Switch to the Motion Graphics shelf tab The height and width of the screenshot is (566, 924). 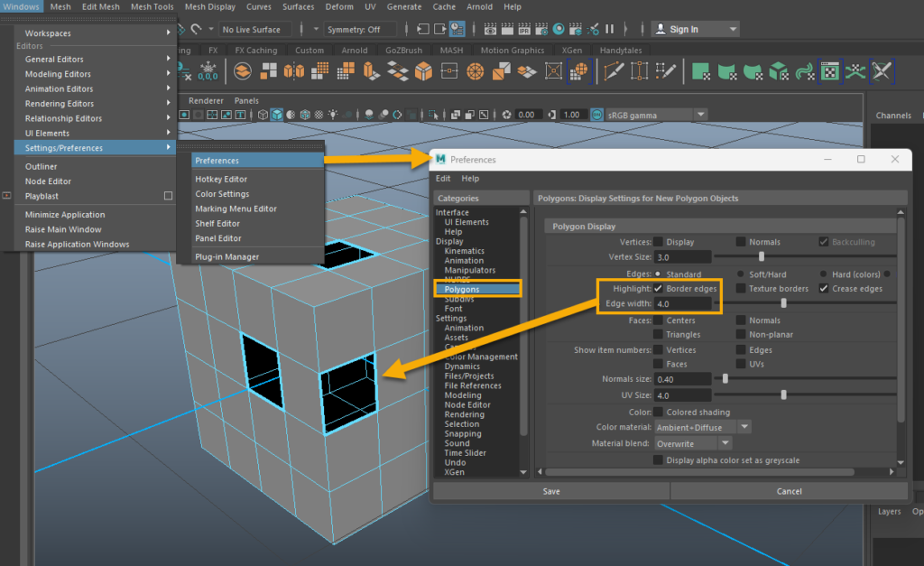click(513, 51)
